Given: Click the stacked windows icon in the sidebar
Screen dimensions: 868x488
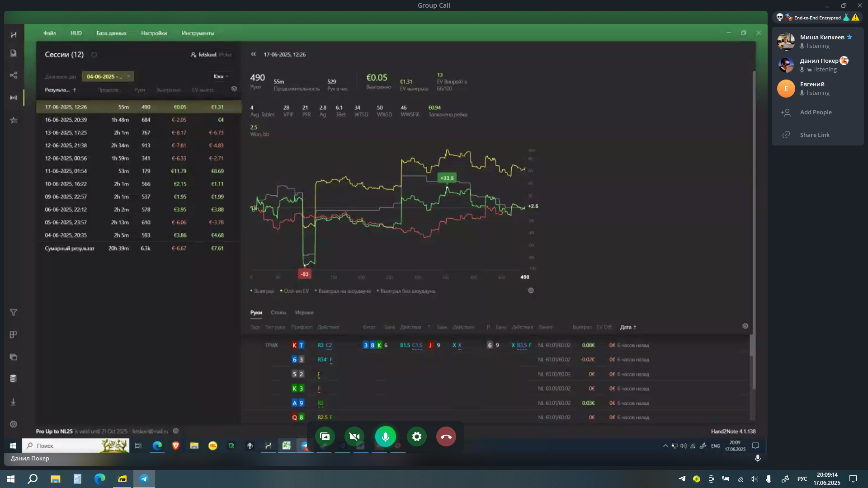Looking at the screenshot, I should 14,357.
